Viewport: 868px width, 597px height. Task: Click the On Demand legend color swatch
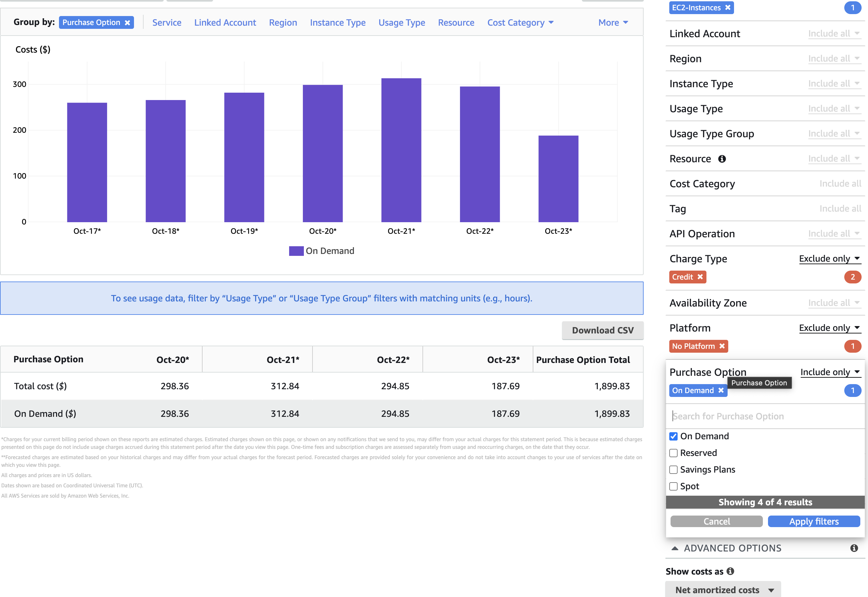click(296, 251)
